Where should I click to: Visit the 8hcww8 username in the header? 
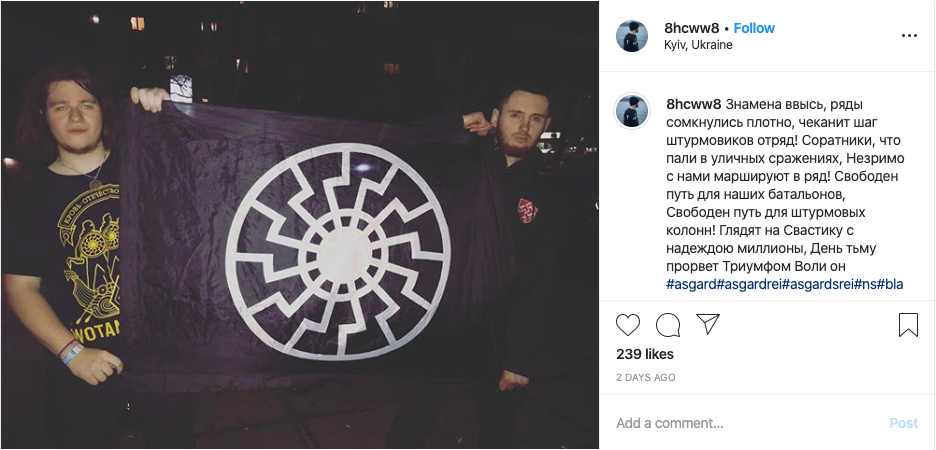[692, 28]
